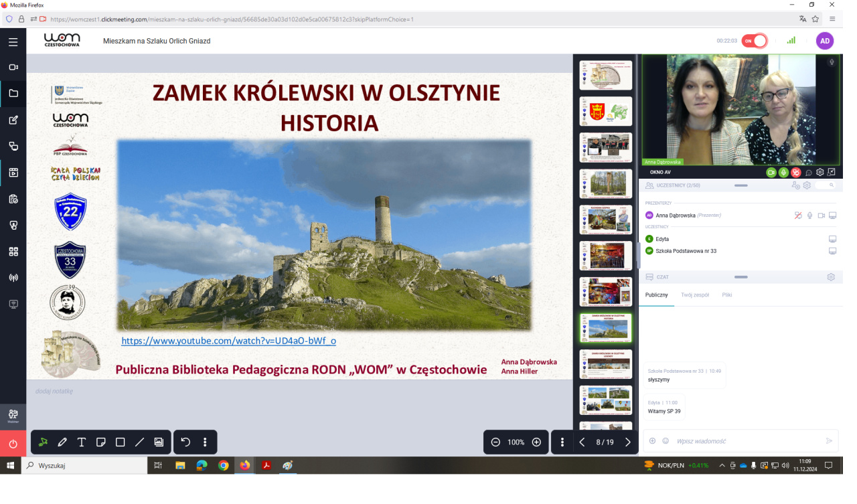The width and height of the screenshot is (857, 504).
Task: Select the line drawing tool
Action: [139, 442]
